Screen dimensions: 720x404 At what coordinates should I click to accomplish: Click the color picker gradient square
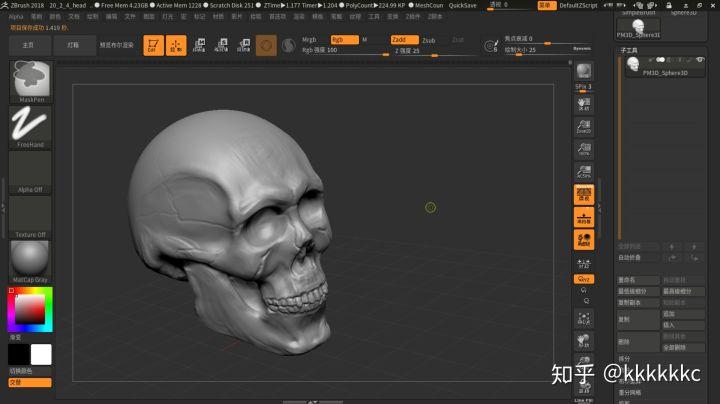[30, 312]
